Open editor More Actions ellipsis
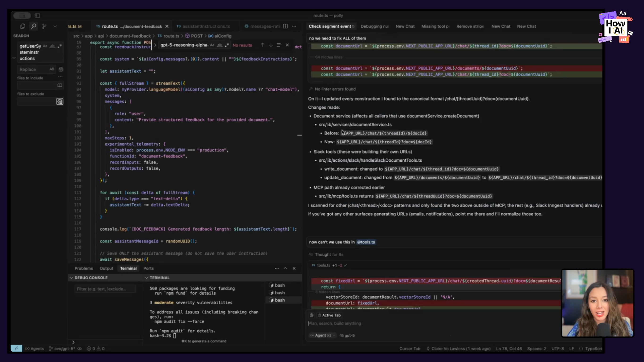The height and width of the screenshot is (362, 644). (294, 26)
